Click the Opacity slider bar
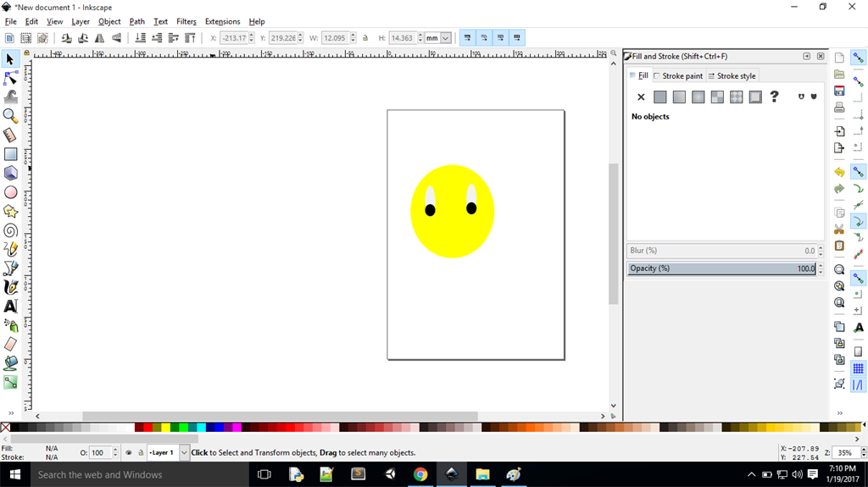This screenshot has height=487, width=868. (x=721, y=268)
